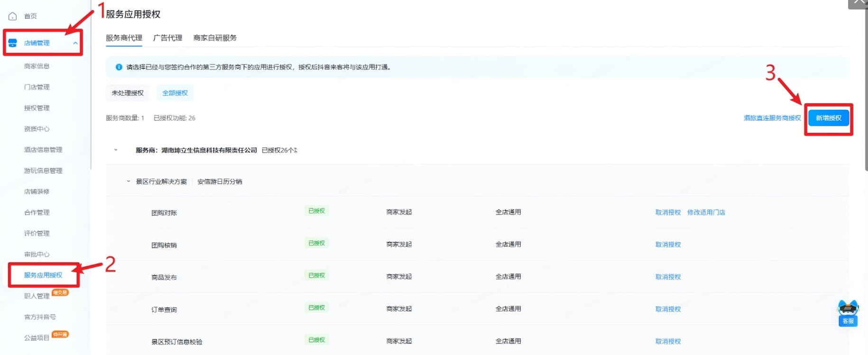Select the 团购对账 row name
This screenshot has width=868, height=355.
pyautogui.click(x=164, y=213)
